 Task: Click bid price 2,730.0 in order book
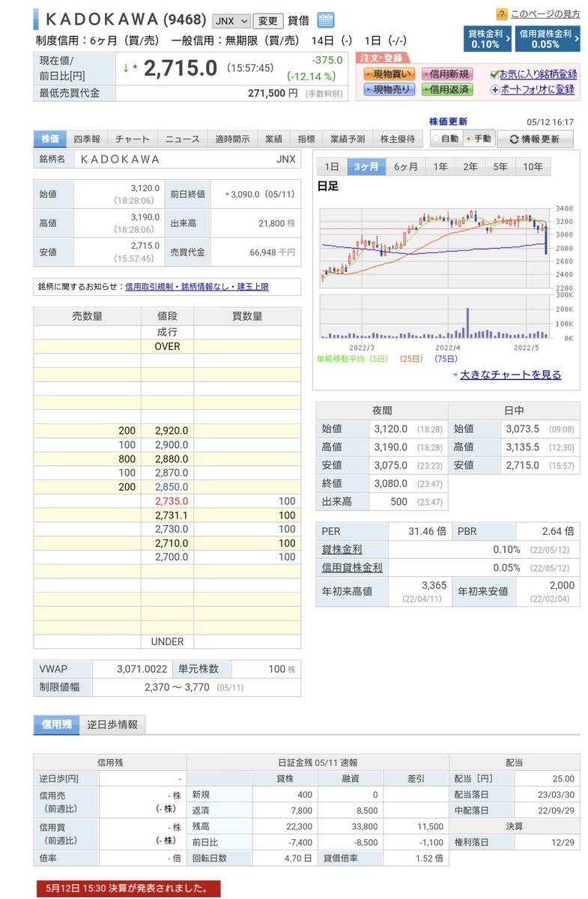tap(172, 529)
